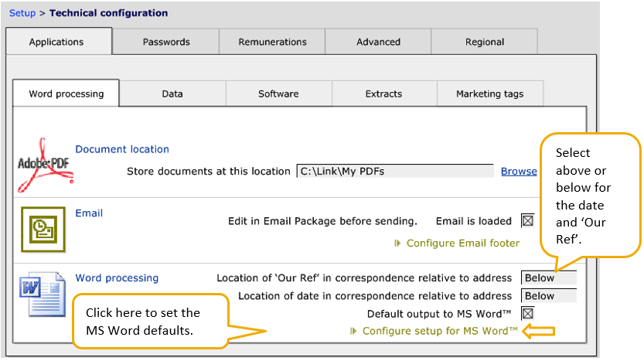Click the arrow beside Configure Email footer
The image size is (644, 361).
point(398,243)
